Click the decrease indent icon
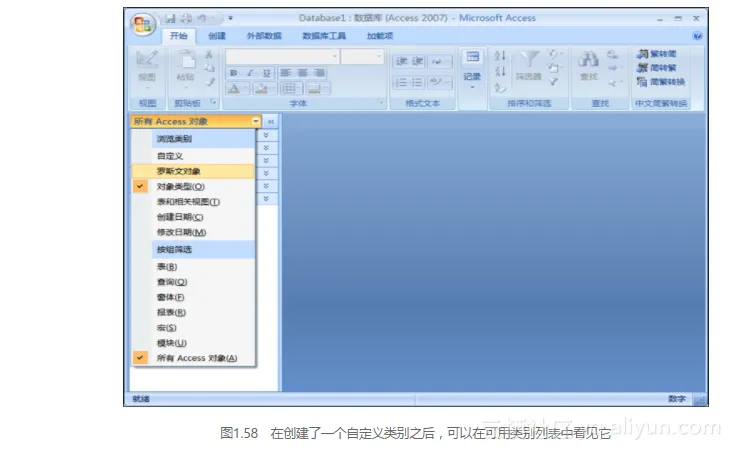The width and height of the screenshot is (732, 451). (x=401, y=61)
